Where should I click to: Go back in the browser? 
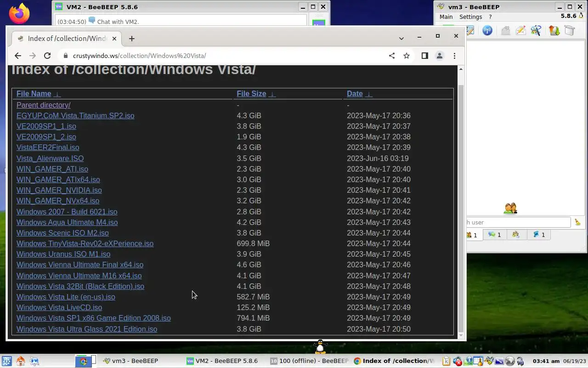pyautogui.click(x=17, y=56)
